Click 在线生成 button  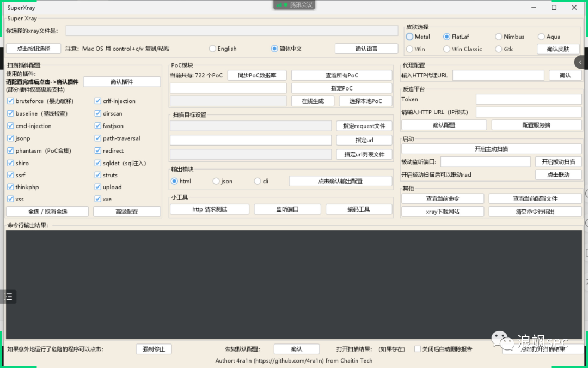coord(313,101)
